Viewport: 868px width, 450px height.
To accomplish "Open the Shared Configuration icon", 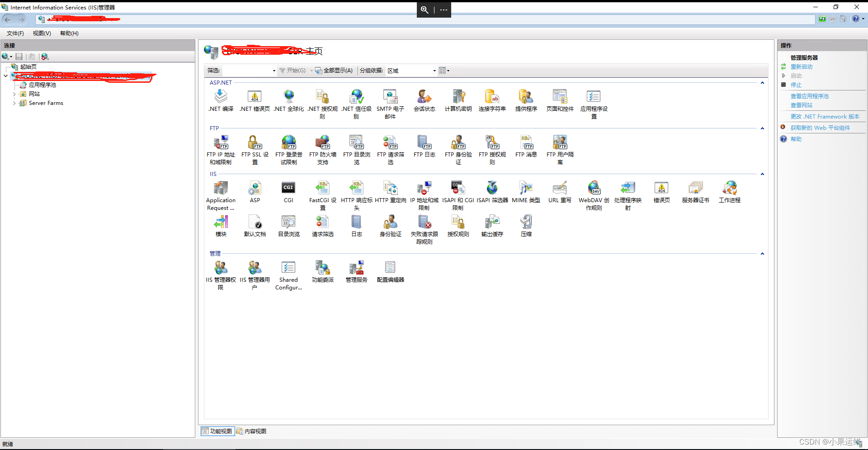I will click(x=288, y=275).
